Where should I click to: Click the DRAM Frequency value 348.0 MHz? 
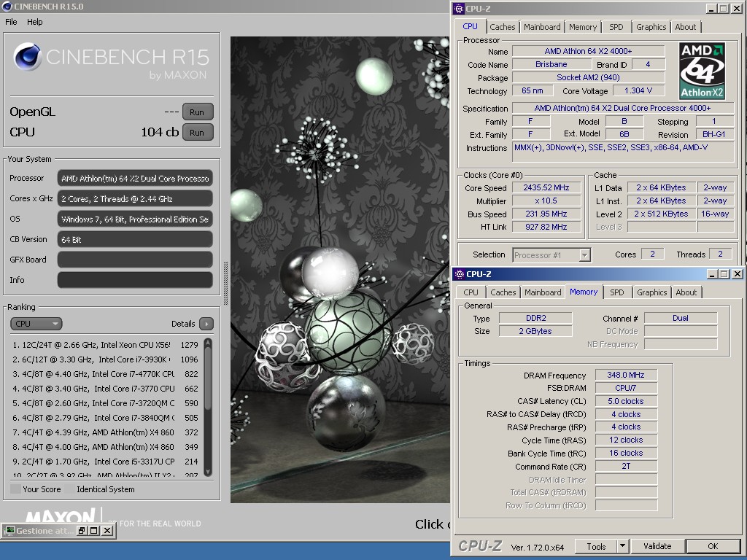click(x=625, y=375)
